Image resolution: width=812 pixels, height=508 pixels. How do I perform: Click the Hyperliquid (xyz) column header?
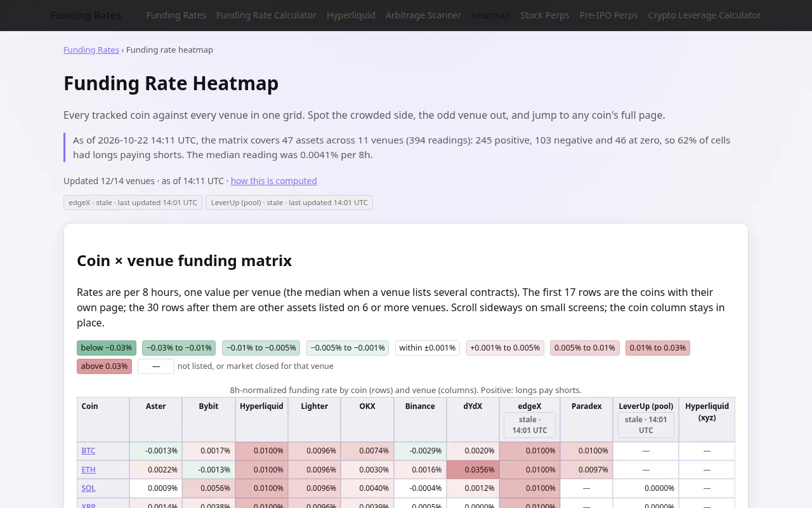707,420
